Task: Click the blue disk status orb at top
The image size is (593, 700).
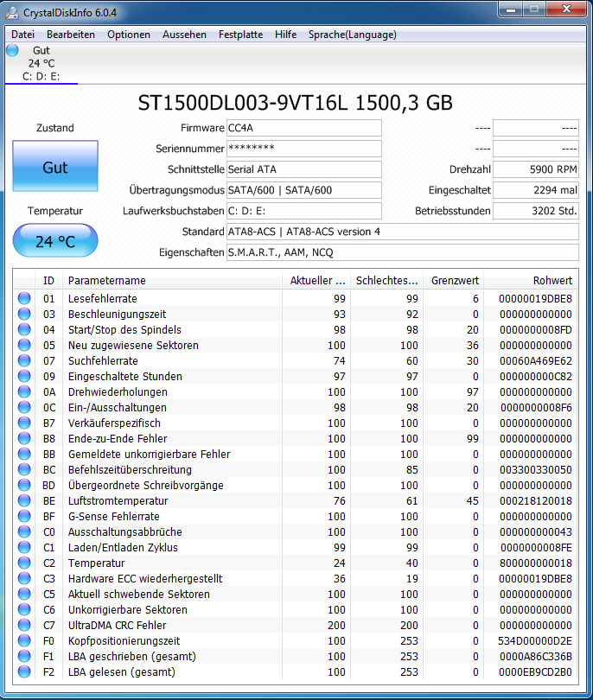Action: (x=12, y=50)
